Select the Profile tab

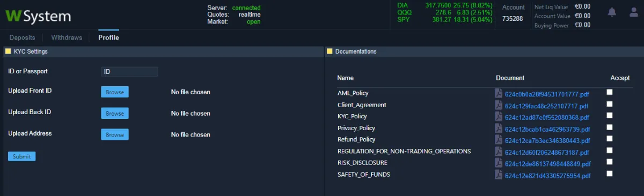click(x=108, y=37)
